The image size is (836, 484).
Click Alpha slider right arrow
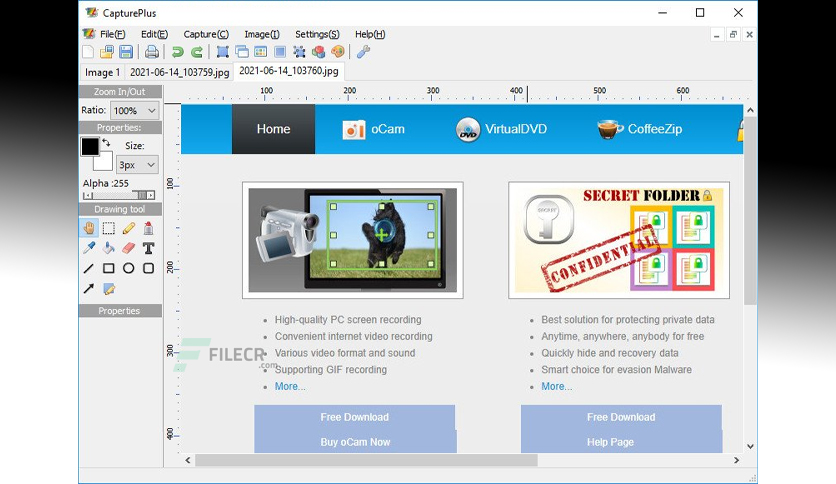tap(151, 196)
